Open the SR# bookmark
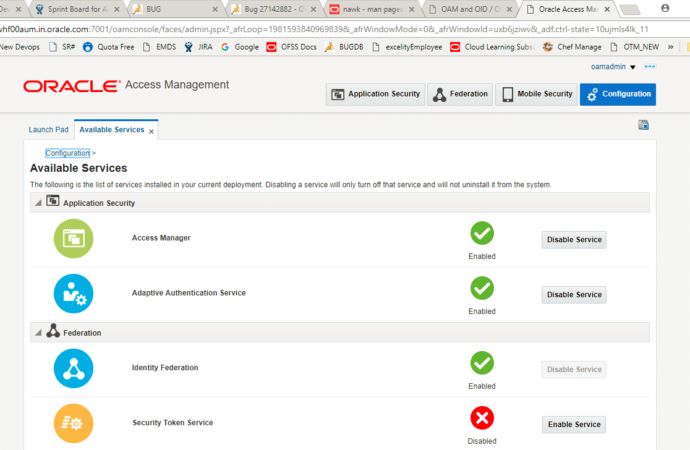This screenshot has height=450, width=690. coord(62,47)
